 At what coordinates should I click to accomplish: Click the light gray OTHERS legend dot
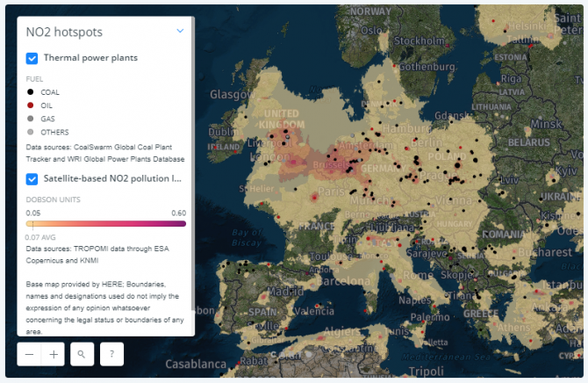[31, 132]
